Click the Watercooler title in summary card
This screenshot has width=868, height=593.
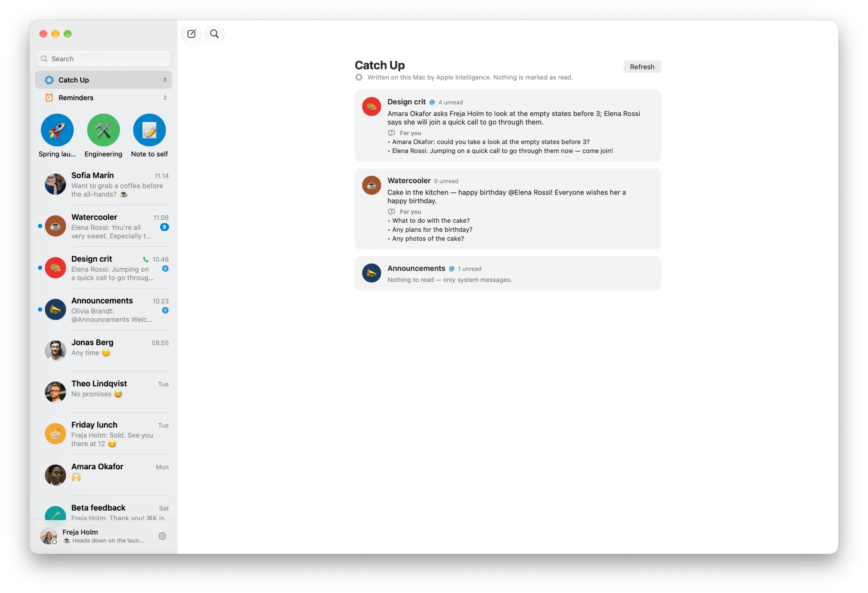click(409, 181)
